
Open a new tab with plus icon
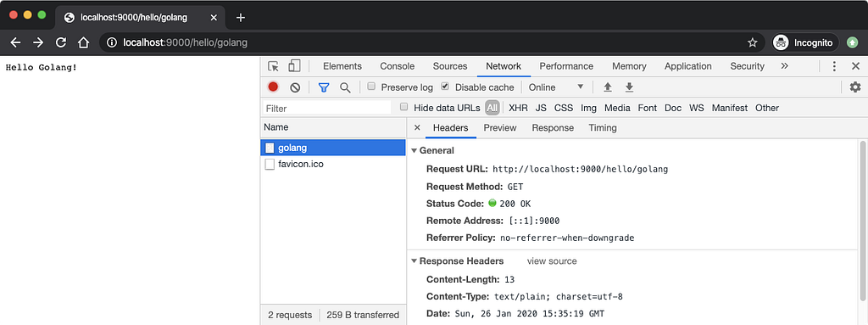point(240,17)
